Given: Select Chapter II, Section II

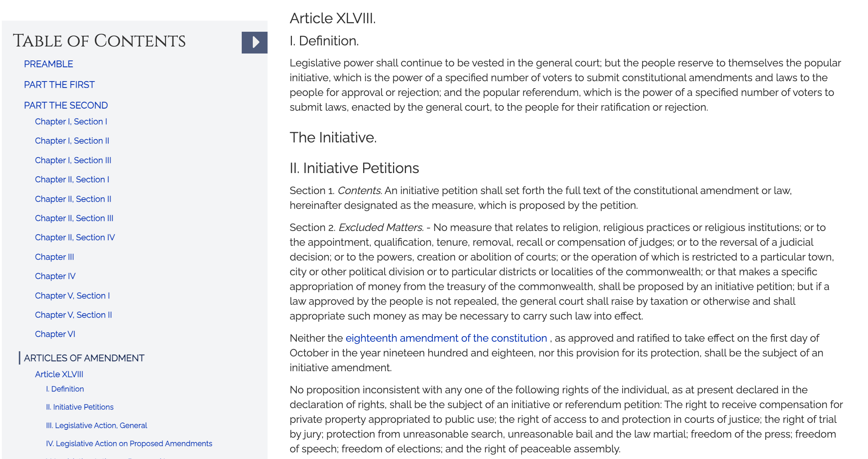Looking at the screenshot, I should click(73, 199).
